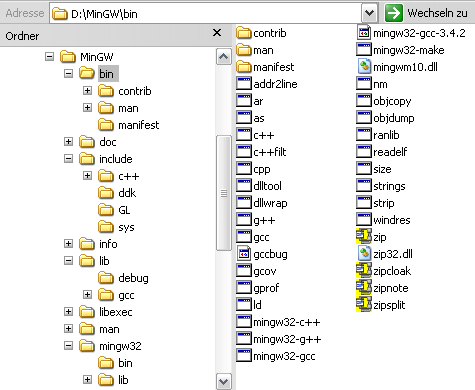Expand the doc folder in tree
475x390 pixels.
click(x=68, y=141)
